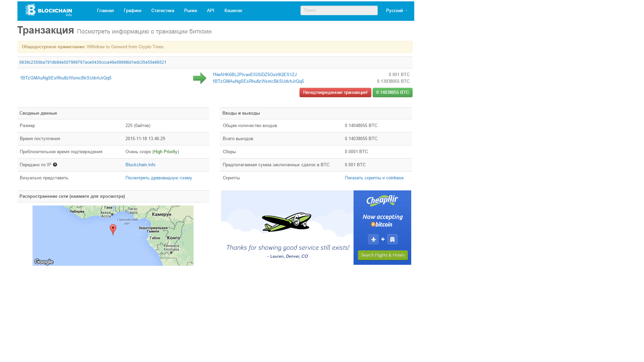Click Search Flights & Hotels button
This screenshot has width=644, height=362.
tap(383, 255)
